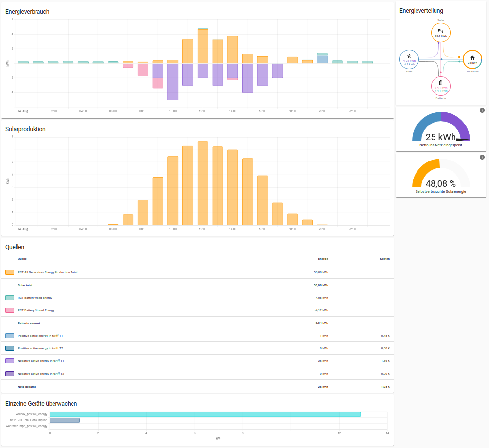Click the blue evening bar in Energieverbrauch chart
Image resolution: width=489 pixels, height=448 pixels.
(322, 59)
